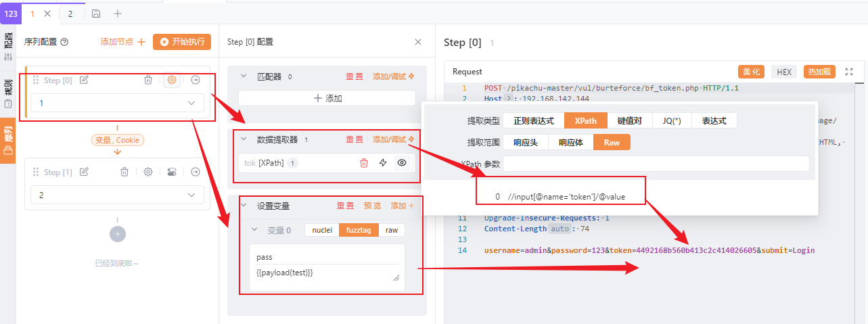Add a new tab with the plus icon
This screenshot has width=868, height=324.
[x=118, y=14]
